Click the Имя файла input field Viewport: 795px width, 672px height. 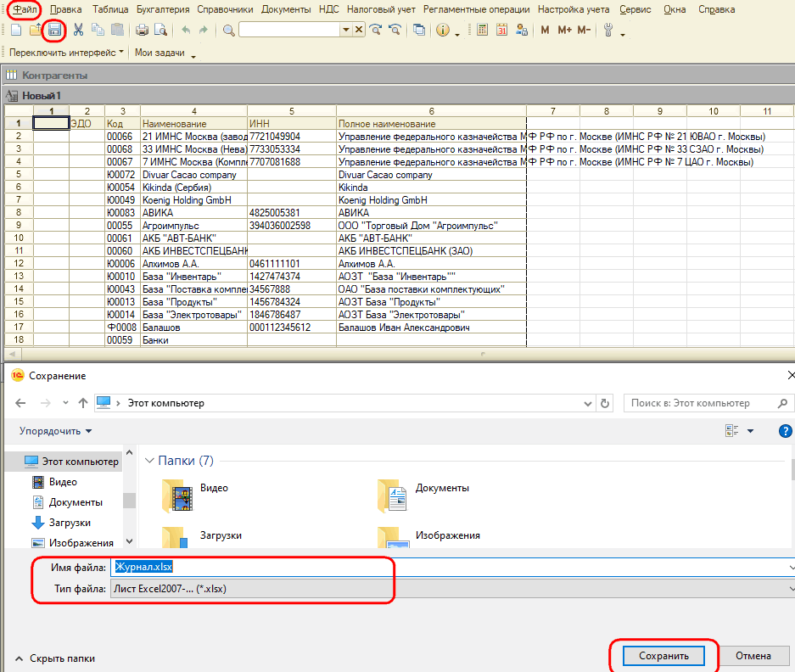tap(452, 567)
